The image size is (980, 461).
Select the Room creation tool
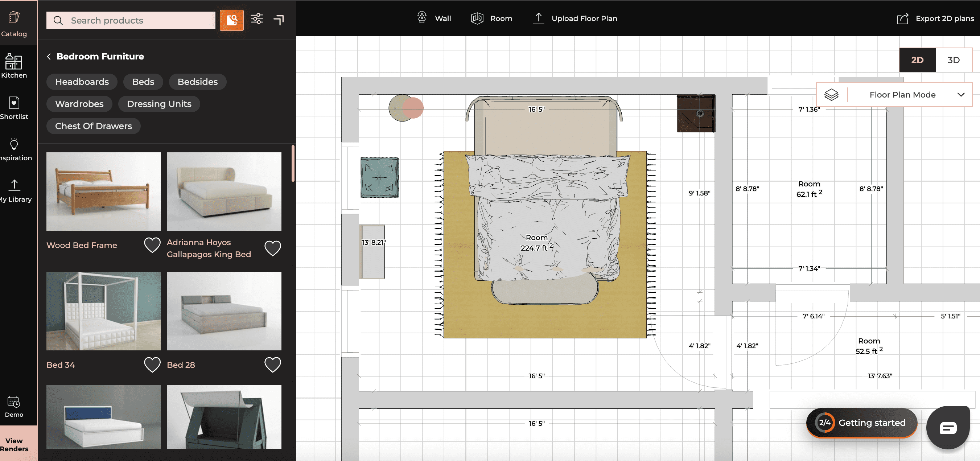(x=492, y=18)
